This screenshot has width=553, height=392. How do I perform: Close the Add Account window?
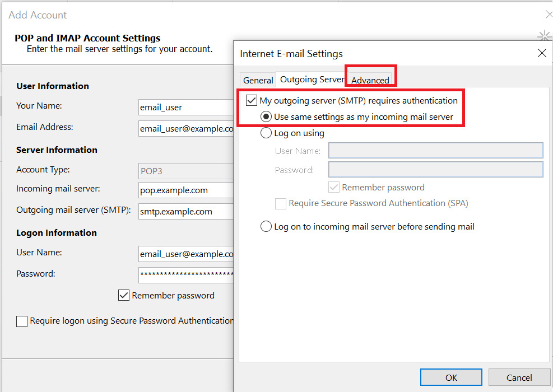coord(549,15)
